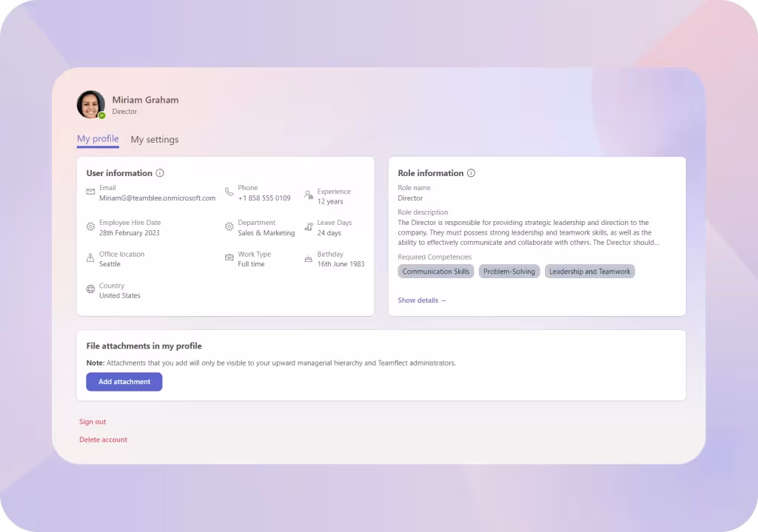The image size is (758, 532).
Task: Click the hire date 28th February 2023
Action: [x=129, y=233]
